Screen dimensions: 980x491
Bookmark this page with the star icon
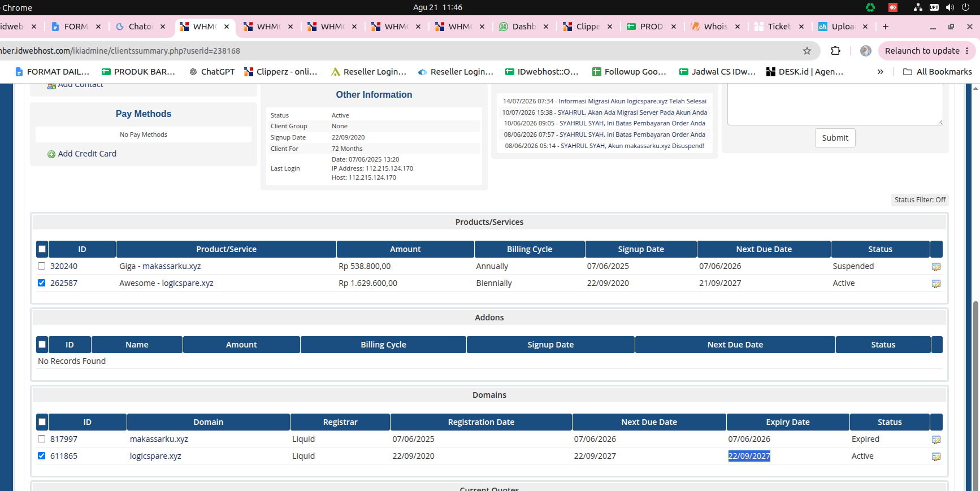(x=807, y=51)
